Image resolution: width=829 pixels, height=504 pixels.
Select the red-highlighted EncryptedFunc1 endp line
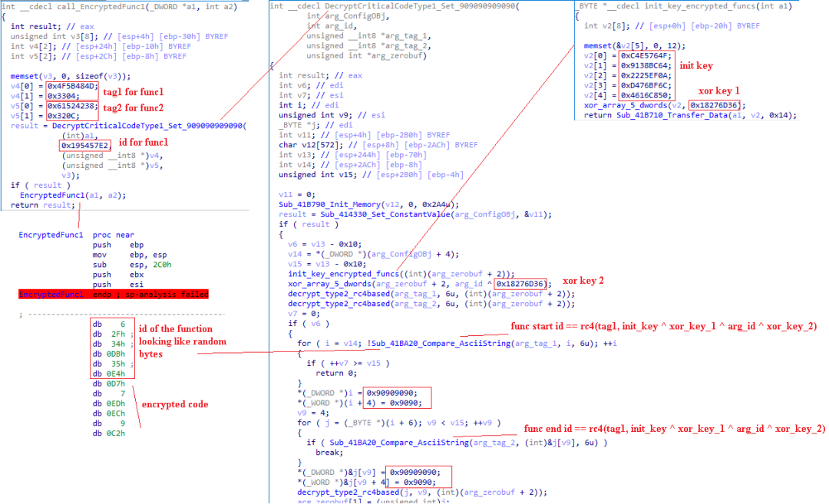(x=113, y=294)
